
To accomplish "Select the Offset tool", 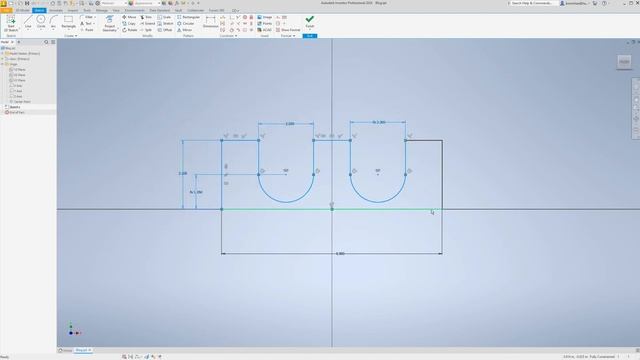I will click(165, 30).
